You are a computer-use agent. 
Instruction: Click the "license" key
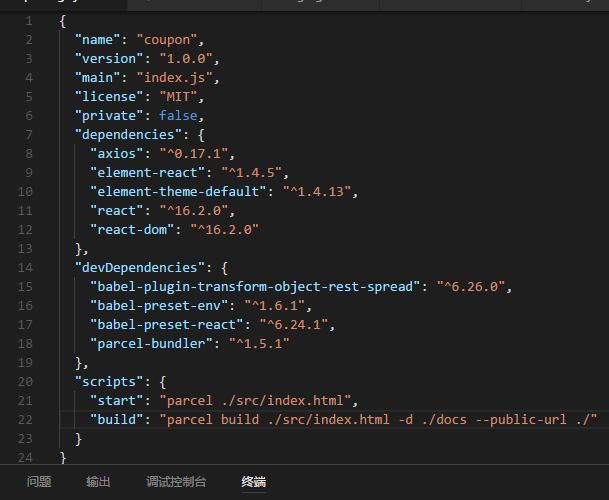click(109, 96)
